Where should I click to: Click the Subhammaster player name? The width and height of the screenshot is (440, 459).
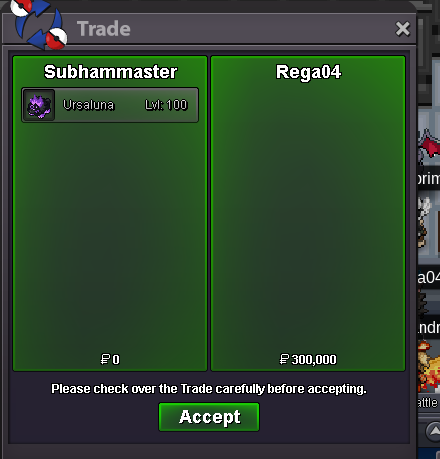click(x=110, y=72)
